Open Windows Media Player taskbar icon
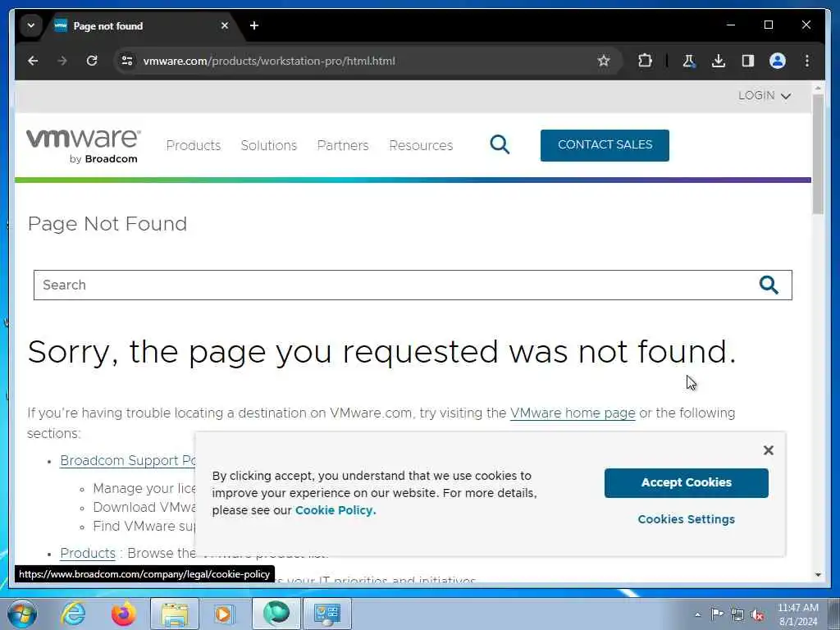This screenshot has width=840, height=630. [x=224, y=614]
